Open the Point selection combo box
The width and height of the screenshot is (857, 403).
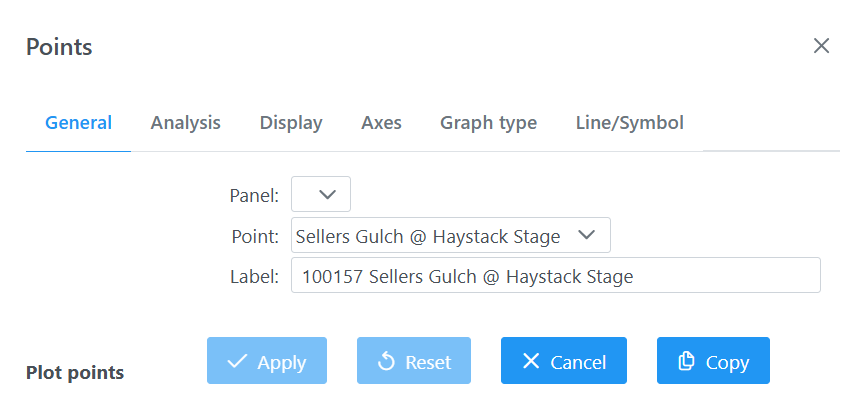451,236
